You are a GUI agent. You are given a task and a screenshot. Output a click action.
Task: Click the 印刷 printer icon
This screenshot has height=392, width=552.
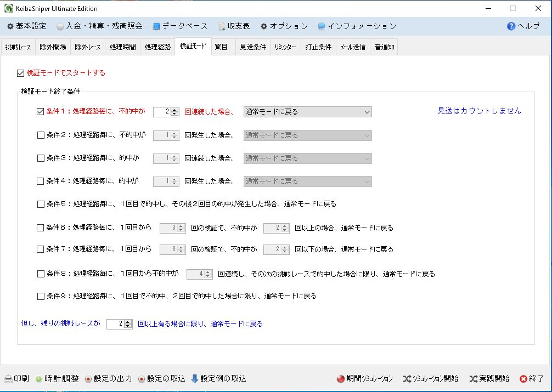8,379
